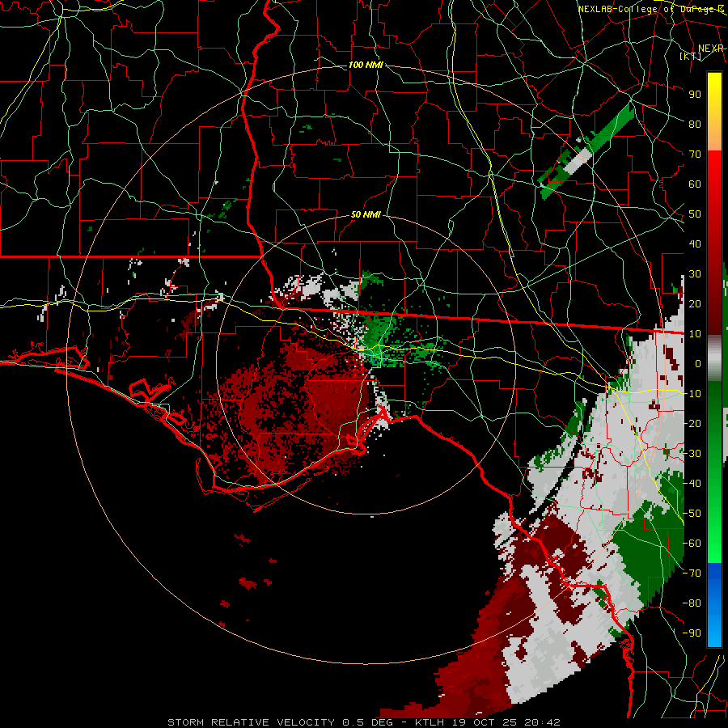Click the -60 value on velocity scale

[x=692, y=544]
